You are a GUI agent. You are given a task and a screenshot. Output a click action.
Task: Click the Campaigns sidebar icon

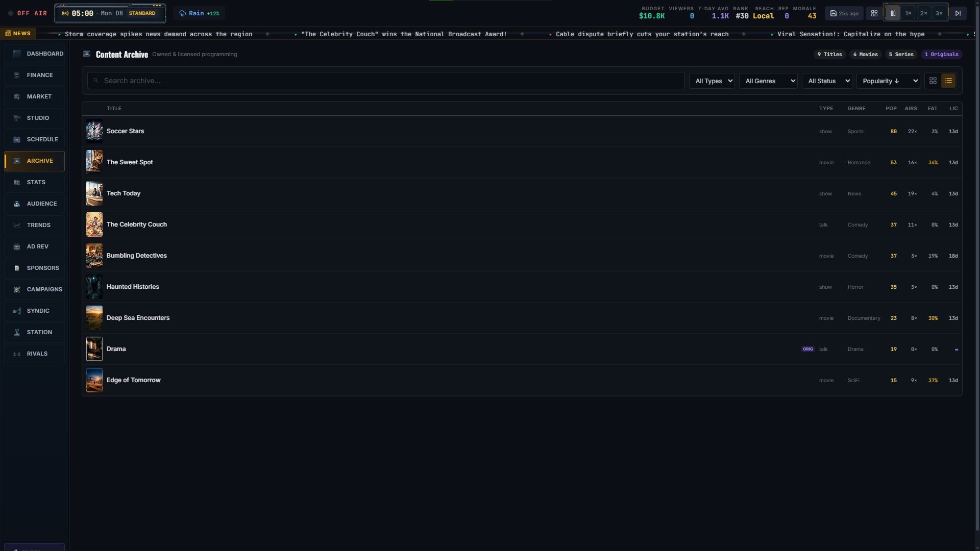click(17, 289)
